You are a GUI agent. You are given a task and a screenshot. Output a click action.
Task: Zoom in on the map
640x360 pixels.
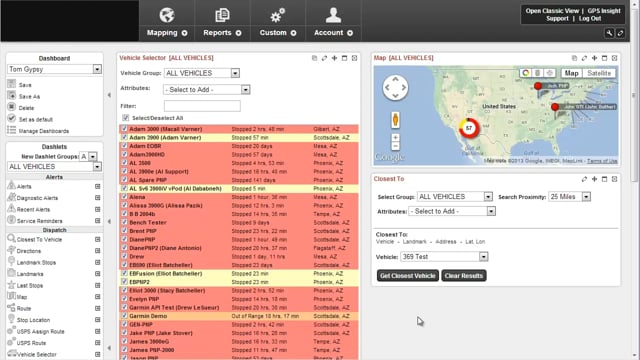pos(395,138)
